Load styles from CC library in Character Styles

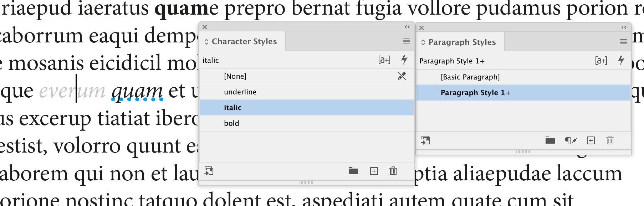pyautogui.click(x=209, y=171)
